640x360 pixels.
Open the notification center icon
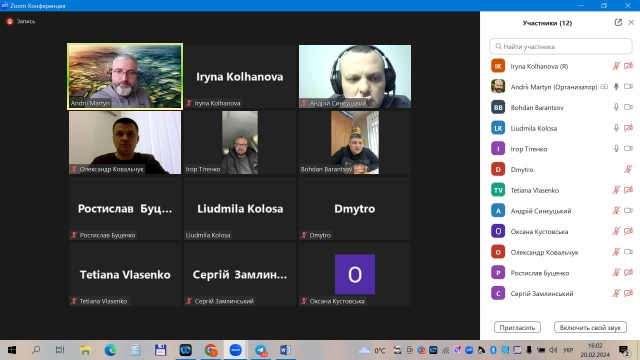click(624, 350)
